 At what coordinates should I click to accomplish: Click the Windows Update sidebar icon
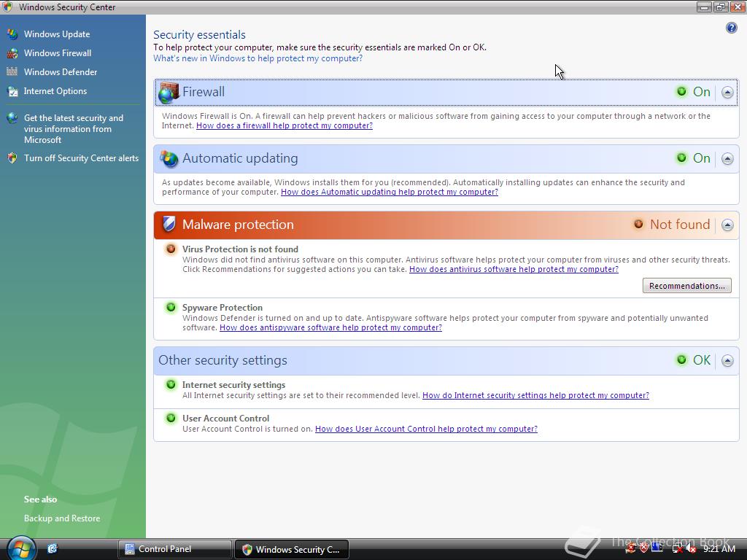click(x=12, y=34)
